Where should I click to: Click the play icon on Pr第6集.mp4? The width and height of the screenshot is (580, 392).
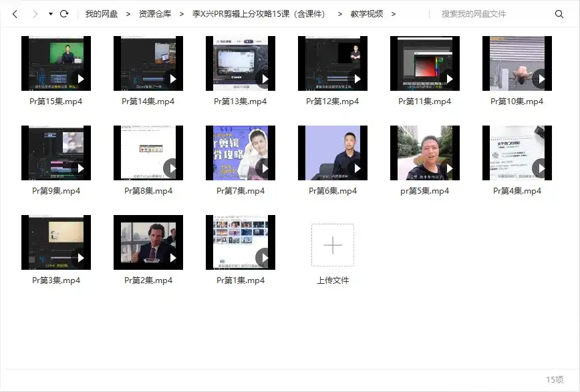click(x=357, y=168)
